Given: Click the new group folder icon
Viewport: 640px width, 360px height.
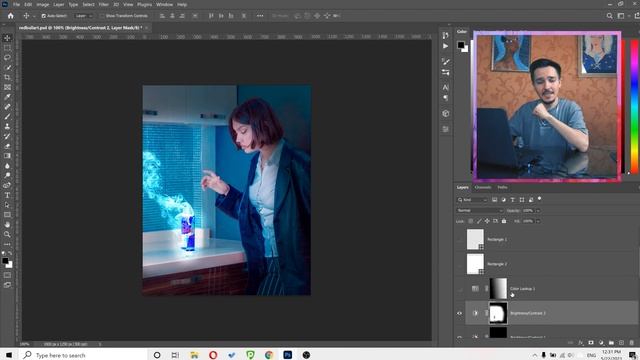Looking at the screenshot, I should (x=611, y=342).
